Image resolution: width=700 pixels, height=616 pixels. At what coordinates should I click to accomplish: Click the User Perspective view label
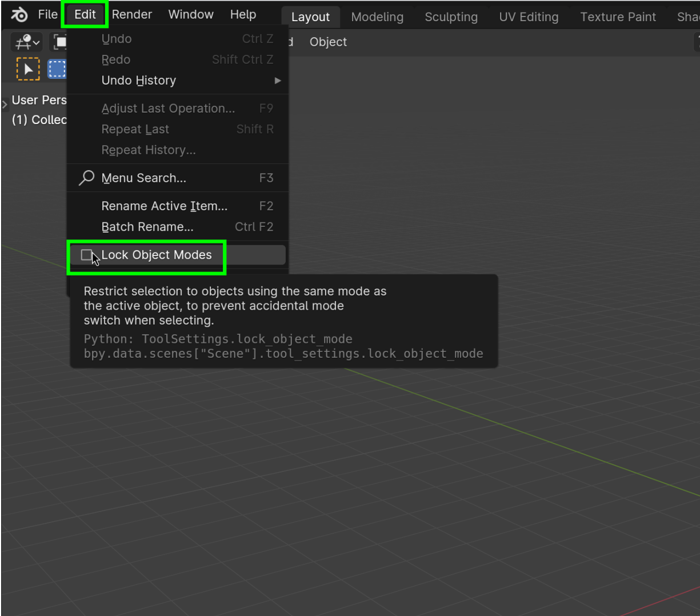[x=39, y=100]
